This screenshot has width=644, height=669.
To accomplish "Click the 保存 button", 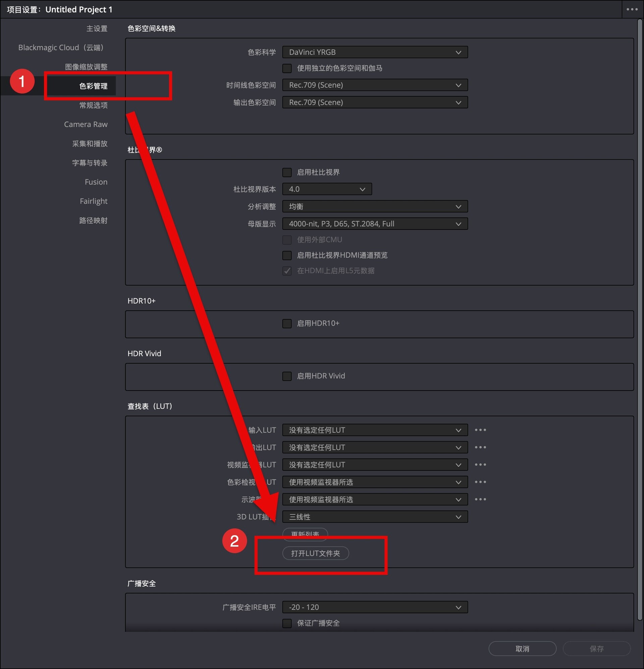I will [x=597, y=649].
